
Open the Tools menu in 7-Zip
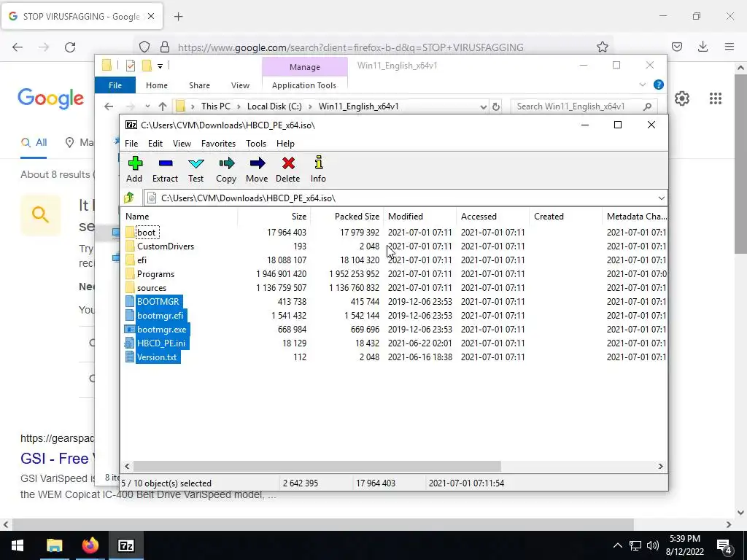(x=256, y=144)
